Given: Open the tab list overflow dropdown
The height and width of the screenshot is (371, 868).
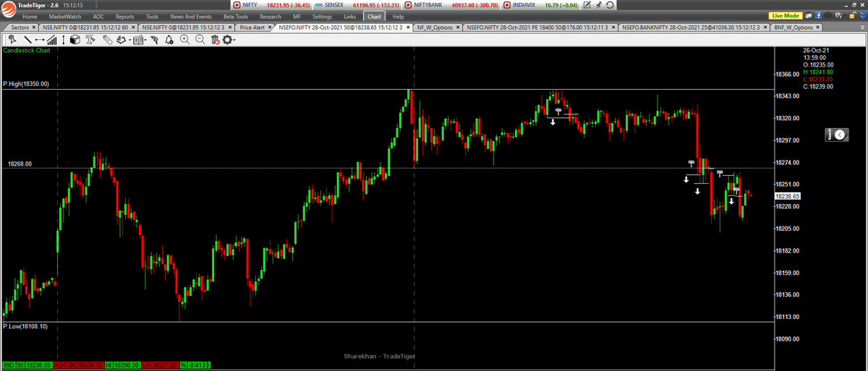Looking at the screenshot, I should point(862,27).
